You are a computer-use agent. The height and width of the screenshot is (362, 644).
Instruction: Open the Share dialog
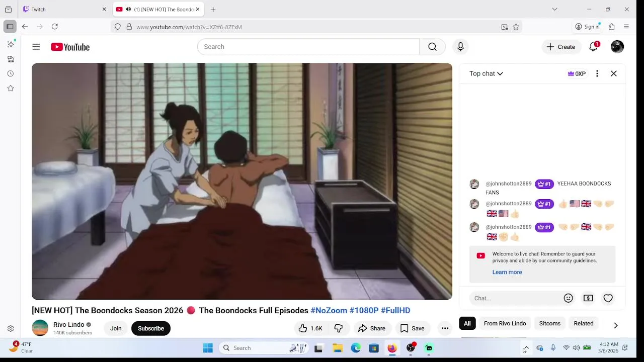[372, 328]
